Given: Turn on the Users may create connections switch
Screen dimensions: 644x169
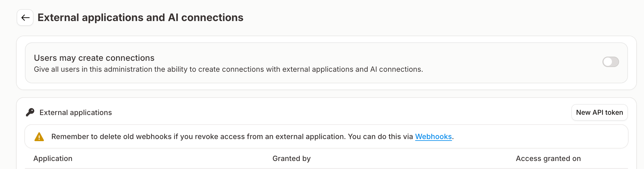Looking at the screenshot, I should 610,62.
